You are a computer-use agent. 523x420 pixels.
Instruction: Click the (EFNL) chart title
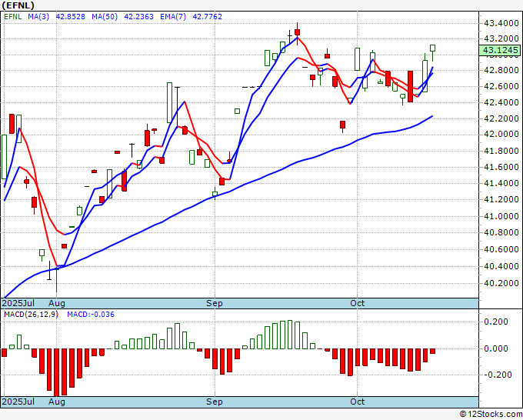coord(18,5)
